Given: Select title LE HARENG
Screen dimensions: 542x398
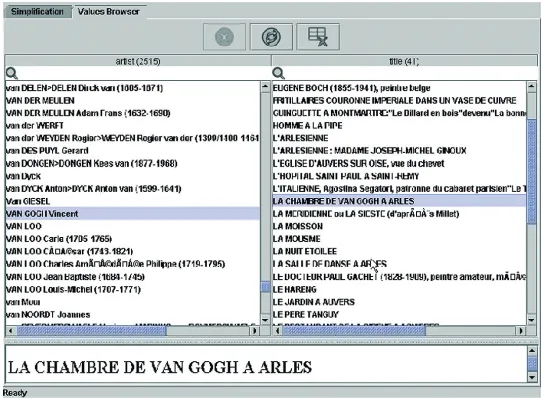Looking at the screenshot, I should click(399, 289).
